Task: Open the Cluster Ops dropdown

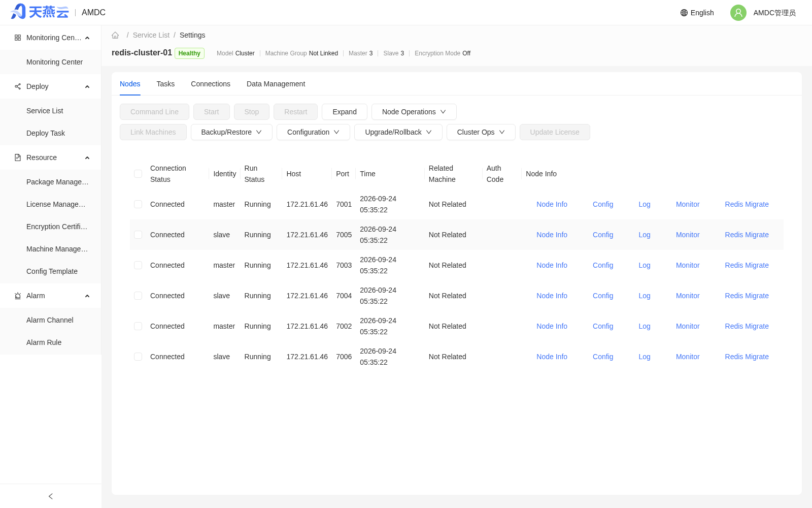Action: click(481, 132)
